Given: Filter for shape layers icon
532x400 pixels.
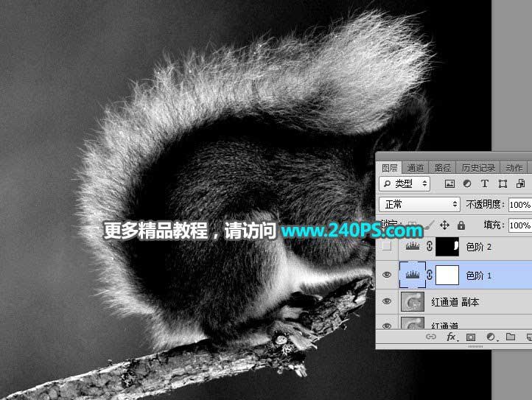Looking at the screenshot, I should (503, 184).
